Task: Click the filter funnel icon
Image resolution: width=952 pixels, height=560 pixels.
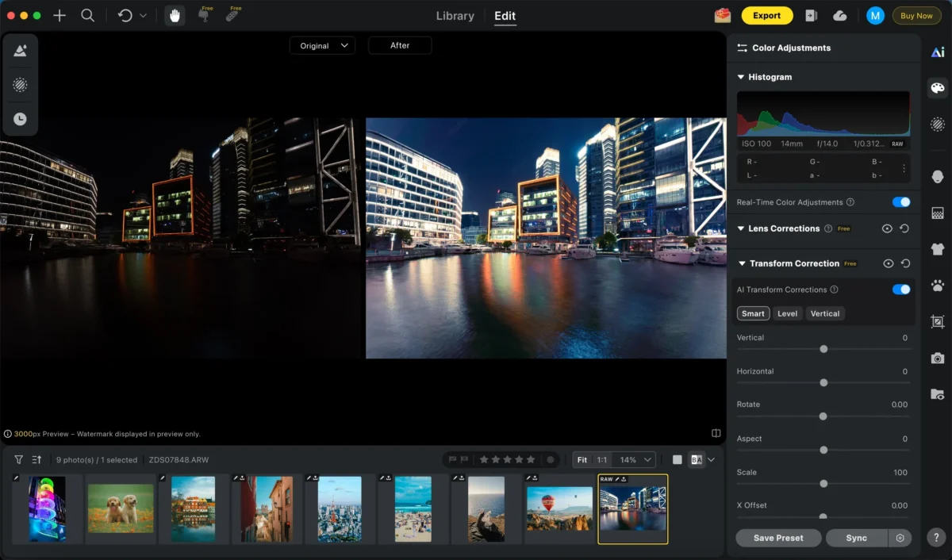Action: click(18, 459)
